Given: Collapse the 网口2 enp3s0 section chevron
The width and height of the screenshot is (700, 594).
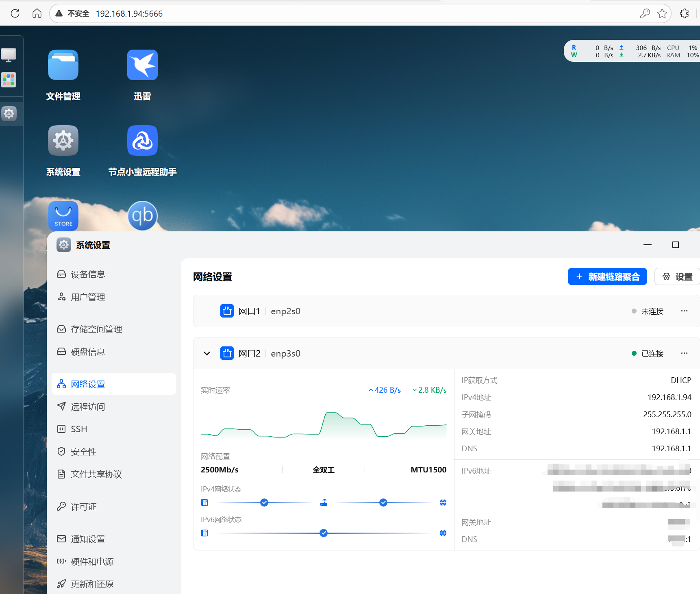Looking at the screenshot, I should (x=207, y=353).
